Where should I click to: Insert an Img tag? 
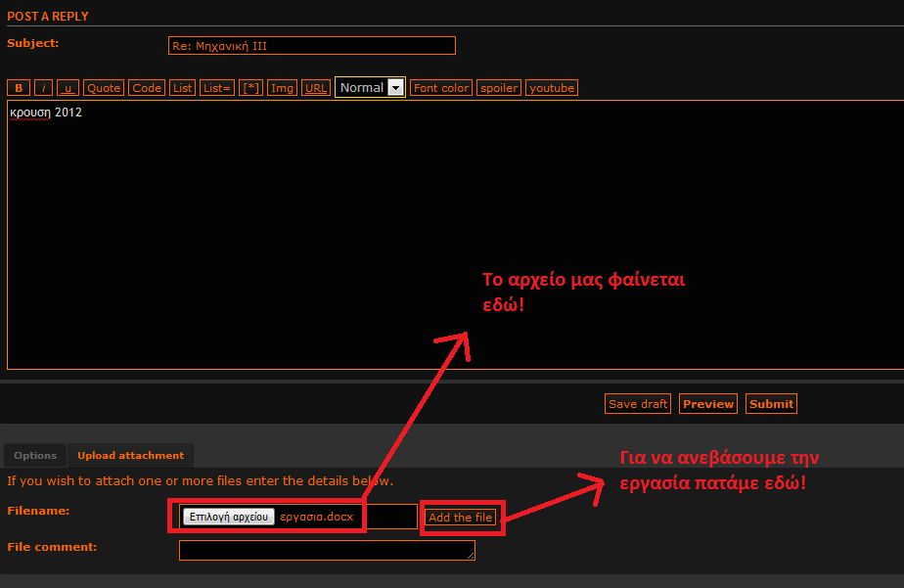[282, 88]
